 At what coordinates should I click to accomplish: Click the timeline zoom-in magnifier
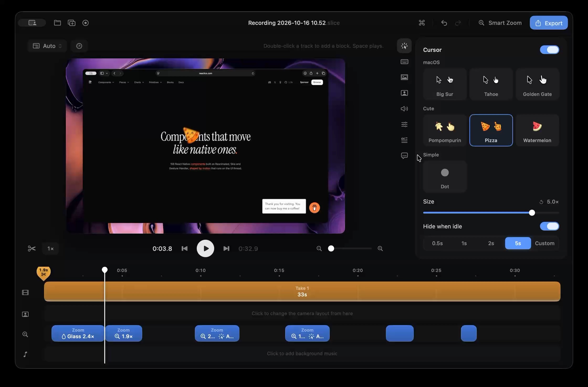[380, 248]
